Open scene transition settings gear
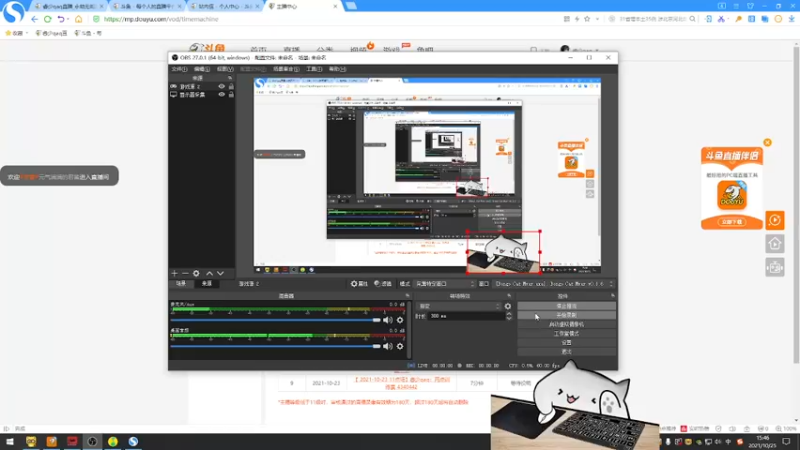Screen dimensions: 800x450 click(508, 306)
